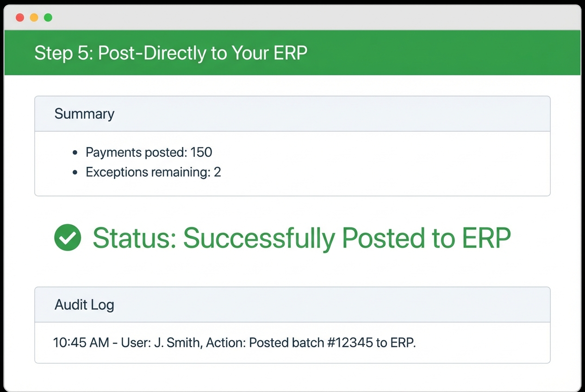
Task: Click the green window icon button
Action: (48, 17)
